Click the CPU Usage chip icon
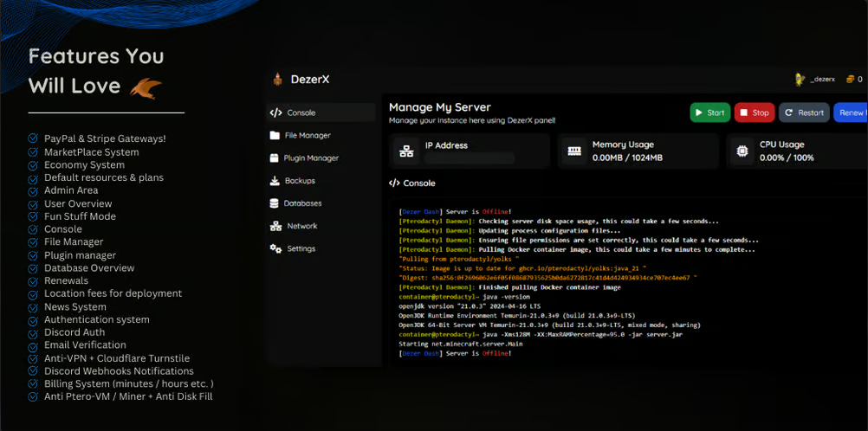868x431 pixels. pos(742,151)
